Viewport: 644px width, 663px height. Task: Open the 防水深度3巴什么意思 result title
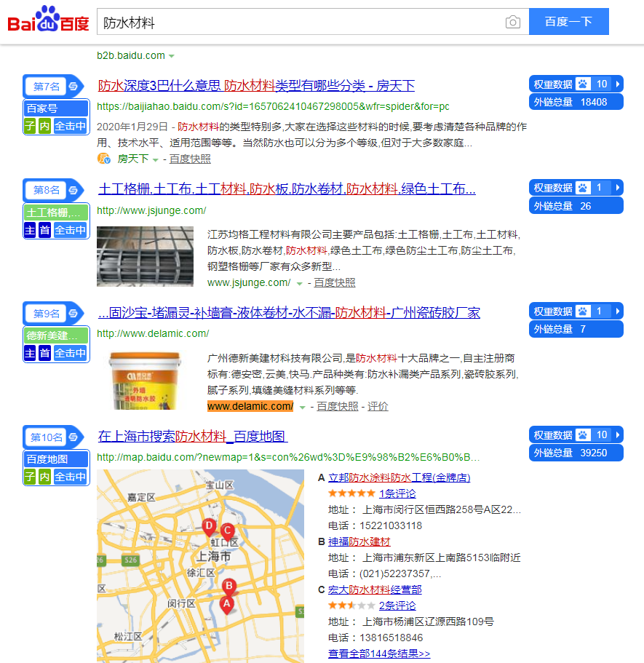pos(256,86)
